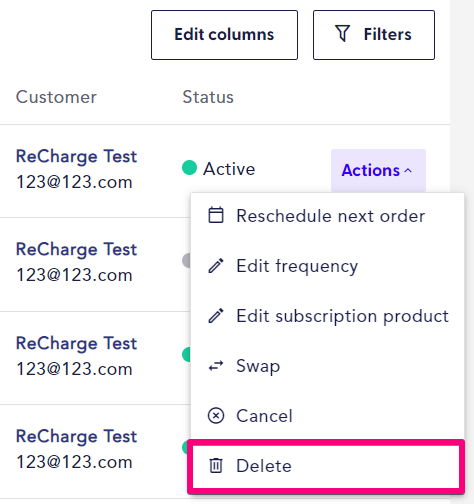
Task: Choose Edit frequency menu option
Action: (327, 266)
